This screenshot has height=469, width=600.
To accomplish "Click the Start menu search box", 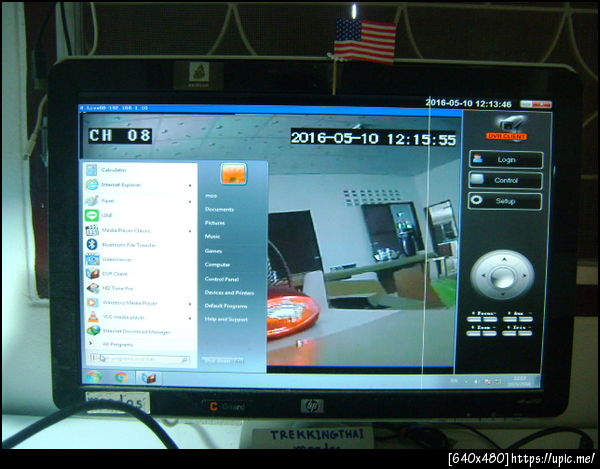I will point(139,359).
